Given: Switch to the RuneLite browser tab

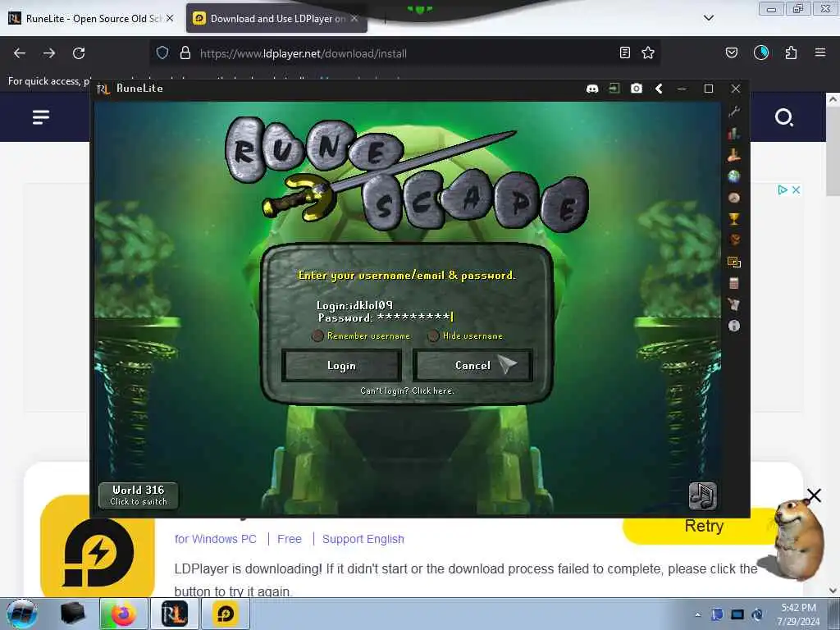Looking at the screenshot, I should [x=92, y=18].
